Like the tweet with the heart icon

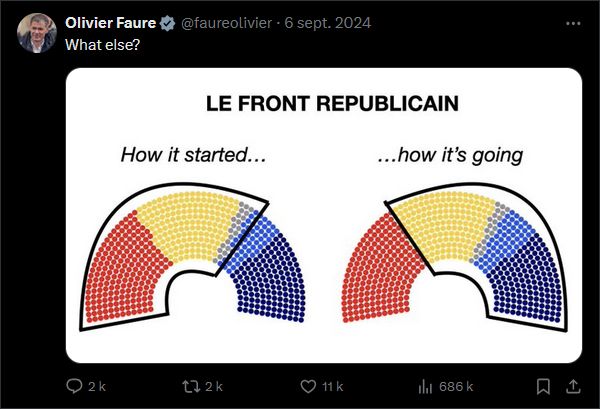(x=308, y=386)
